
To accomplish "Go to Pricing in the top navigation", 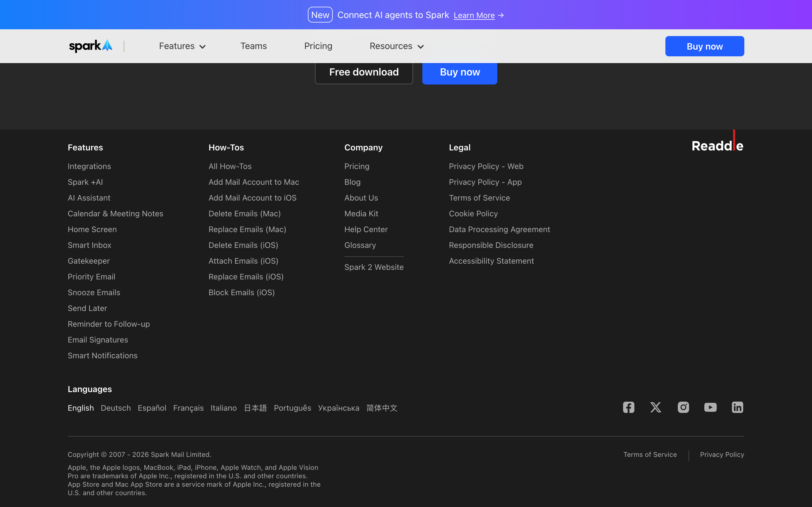I will (318, 46).
